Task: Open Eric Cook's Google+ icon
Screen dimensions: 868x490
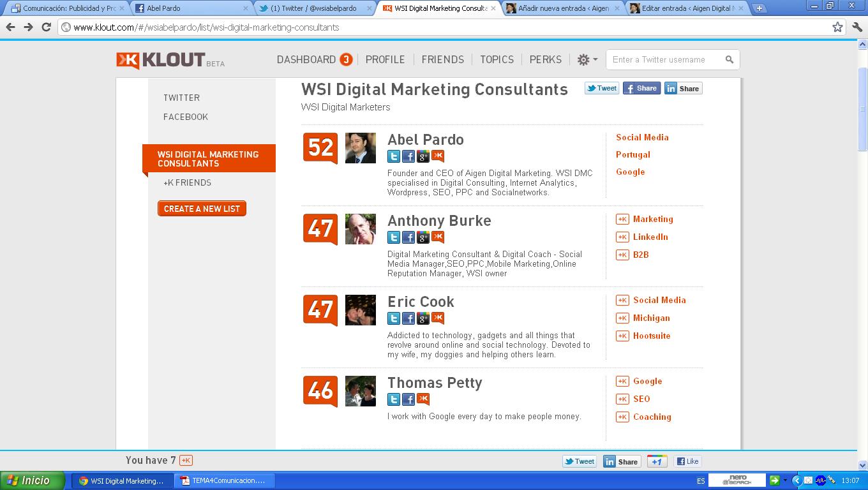Action: pos(423,318)
